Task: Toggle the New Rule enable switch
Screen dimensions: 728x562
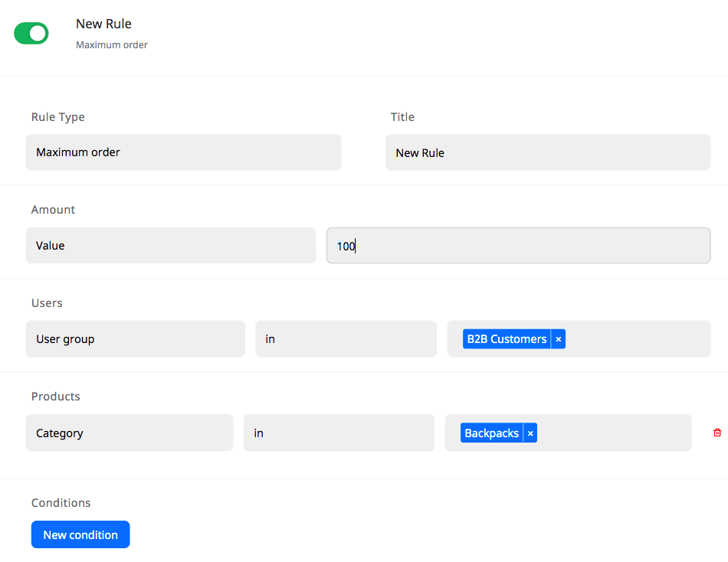Action: (x=31, y=33)
